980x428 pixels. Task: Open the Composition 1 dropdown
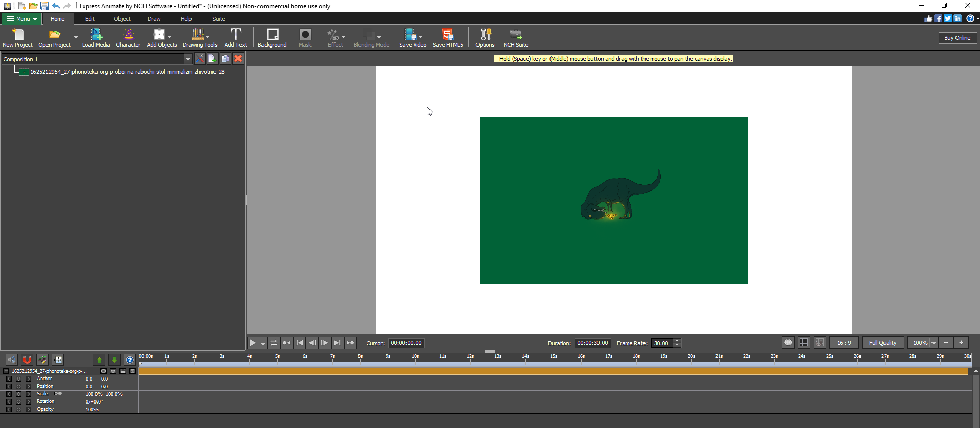pos(188,59)
